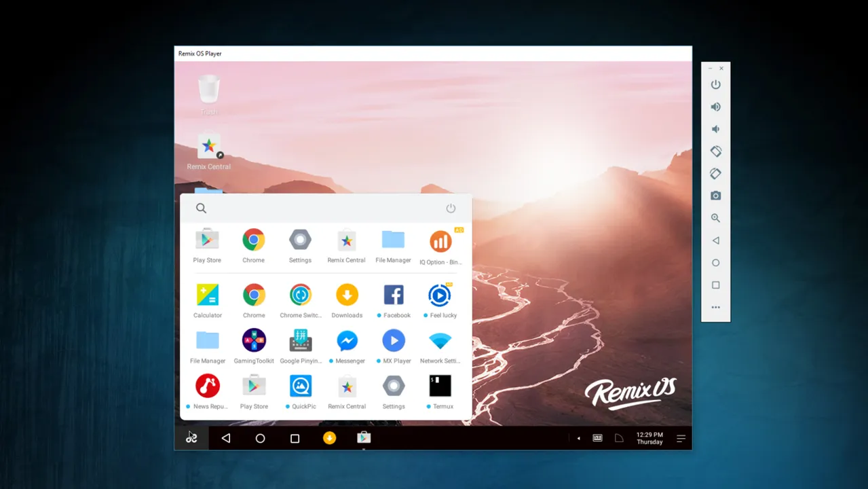Click the power icon in the launcher

(451, 209)
